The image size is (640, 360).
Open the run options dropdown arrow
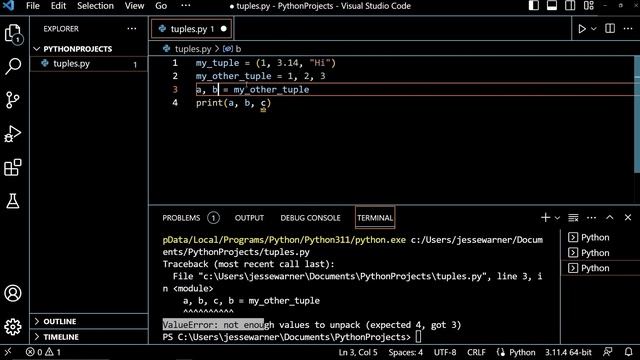tap(594, 29)
